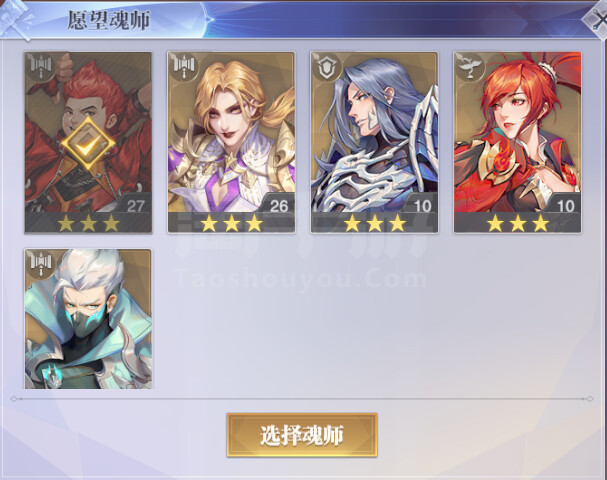607x480 pixels.
Task: Click shield defense icon on blue-haired hero card
Action: tap(326, 67)
